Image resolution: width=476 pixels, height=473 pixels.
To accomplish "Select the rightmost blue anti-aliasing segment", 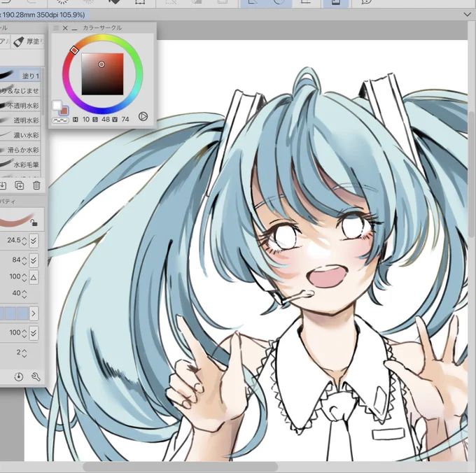I will tap(23, 313).
